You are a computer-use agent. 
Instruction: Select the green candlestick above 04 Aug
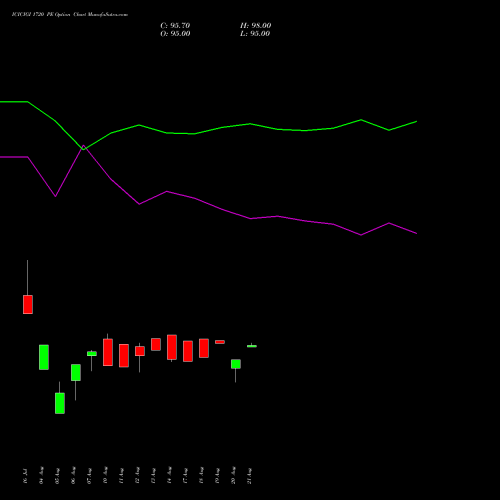[x=44, y=357]
